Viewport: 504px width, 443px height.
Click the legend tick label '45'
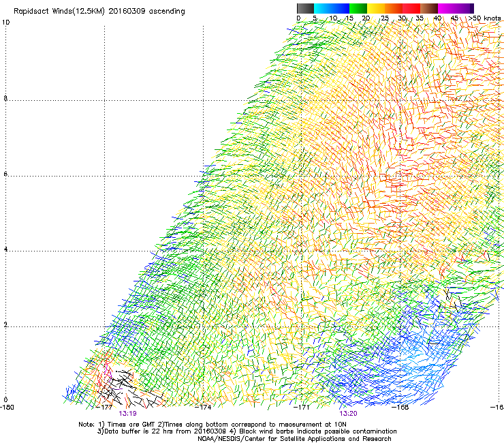454,18
